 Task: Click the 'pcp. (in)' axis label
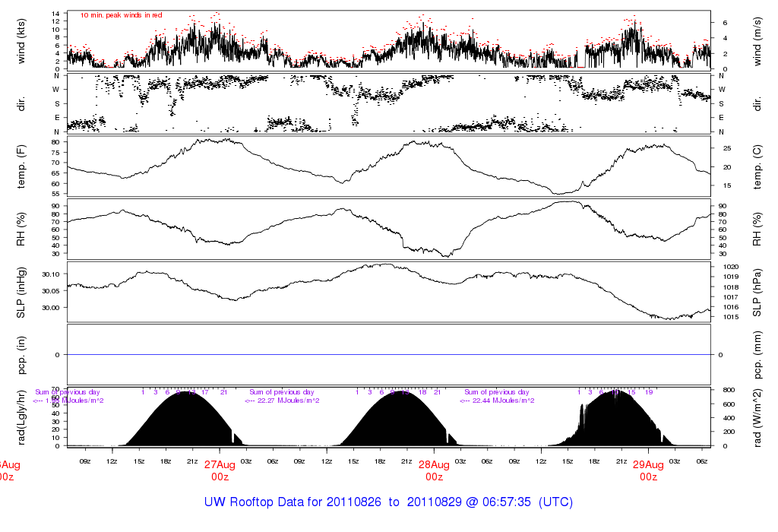point(21,355)
